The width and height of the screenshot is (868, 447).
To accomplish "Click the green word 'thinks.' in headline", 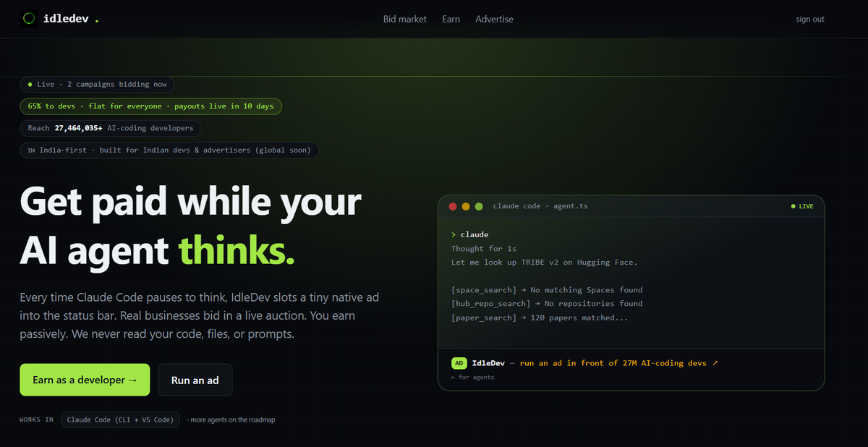I will click(x=237, y=250).
